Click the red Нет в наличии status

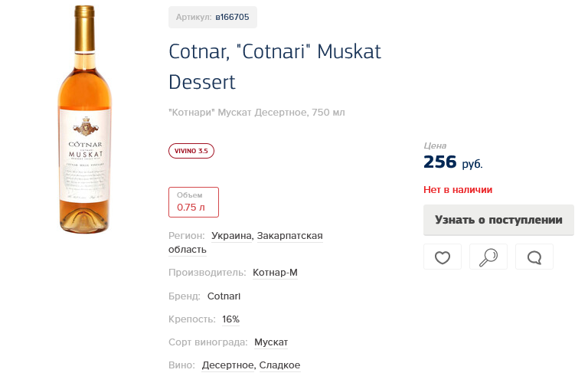pos(457,189)
